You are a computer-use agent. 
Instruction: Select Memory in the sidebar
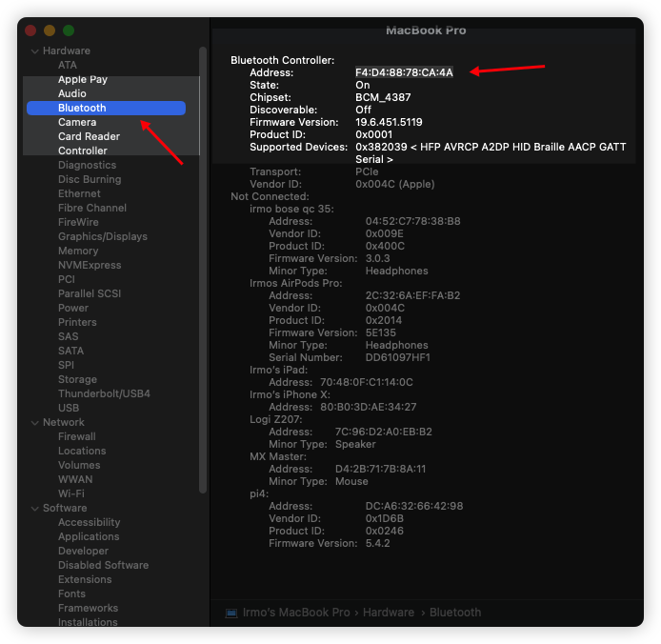[78, 251]
